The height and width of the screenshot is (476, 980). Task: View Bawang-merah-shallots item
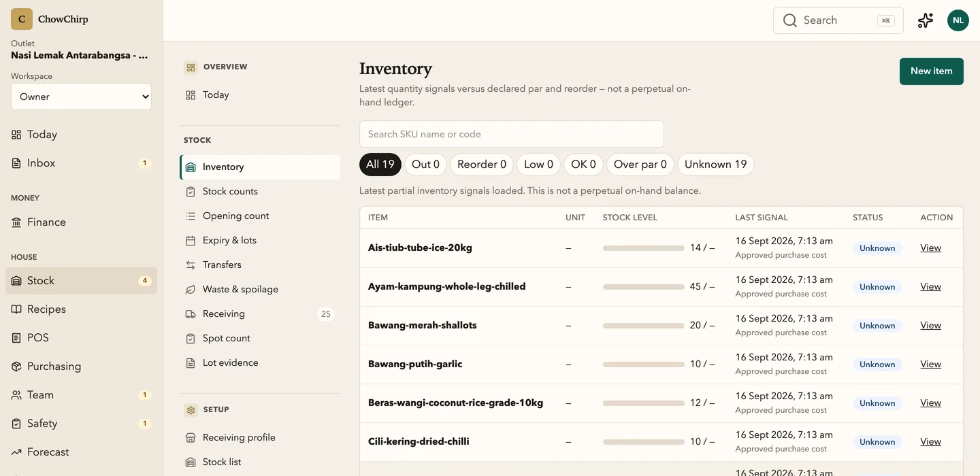[x=930, y=326]
